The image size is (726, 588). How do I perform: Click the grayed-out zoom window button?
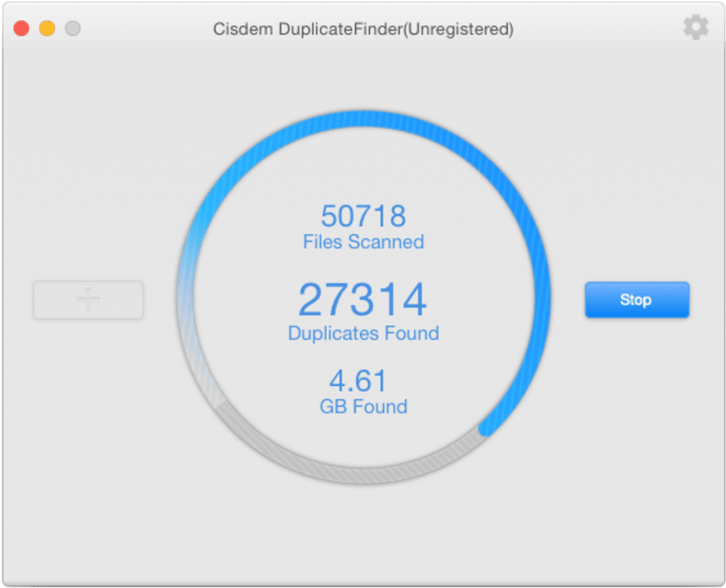click(x=73, y=29)
